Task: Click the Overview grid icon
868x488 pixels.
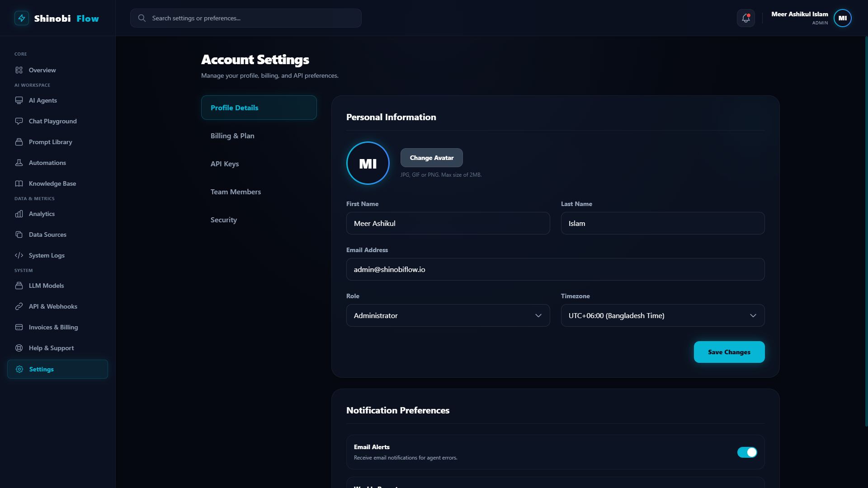Action: click(x=19, y=70)
